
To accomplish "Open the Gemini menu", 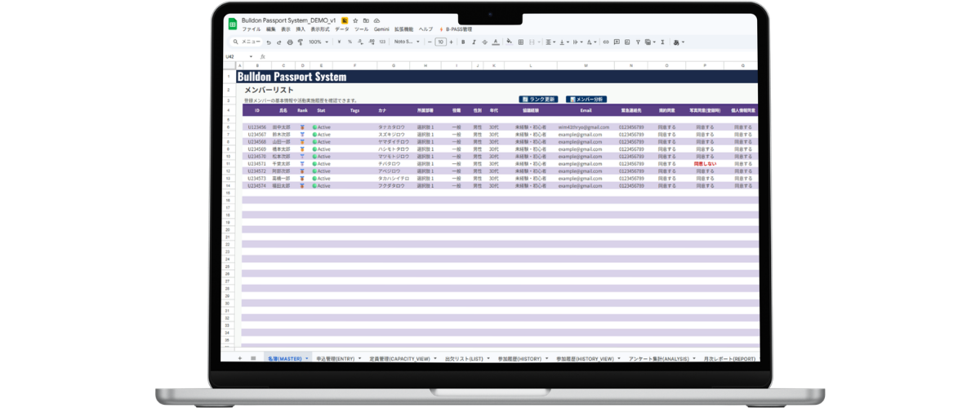I will (x=381, y=29).
